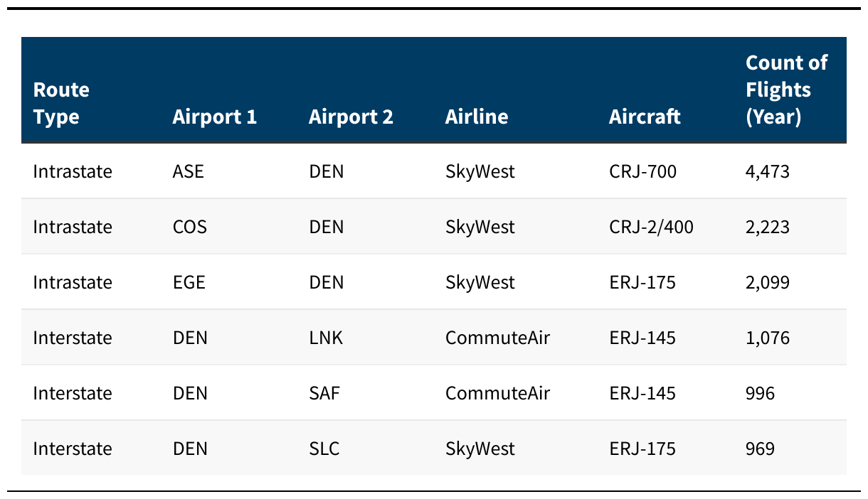
Task: Click the Route Type column header
Action: [x=61, y=103]
